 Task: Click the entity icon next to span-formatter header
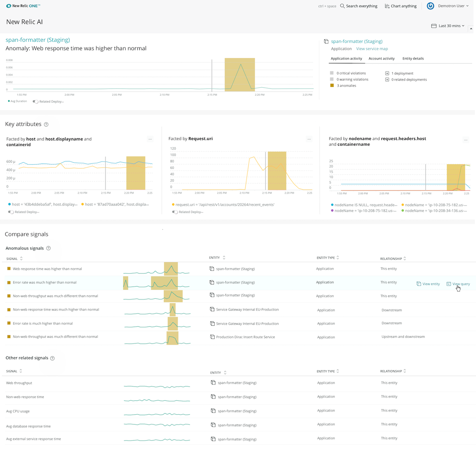click(326, 41)
